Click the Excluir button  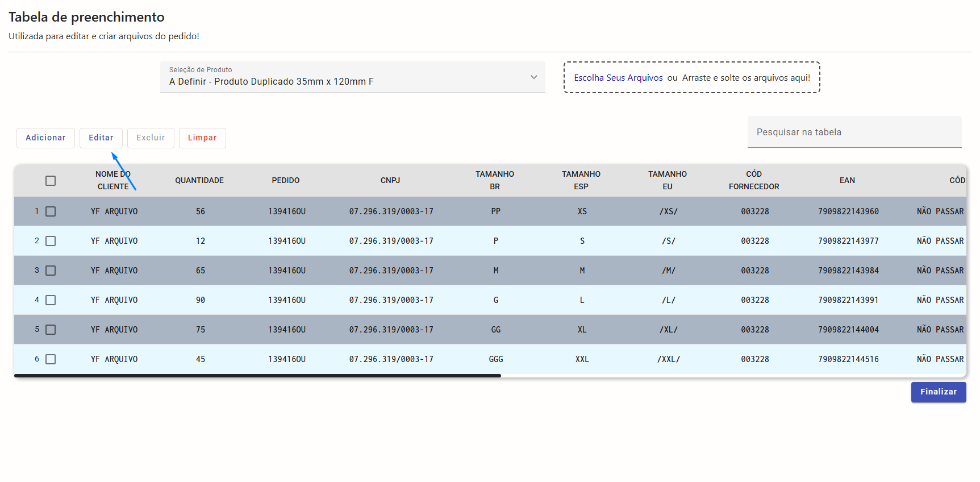(151, 138)
